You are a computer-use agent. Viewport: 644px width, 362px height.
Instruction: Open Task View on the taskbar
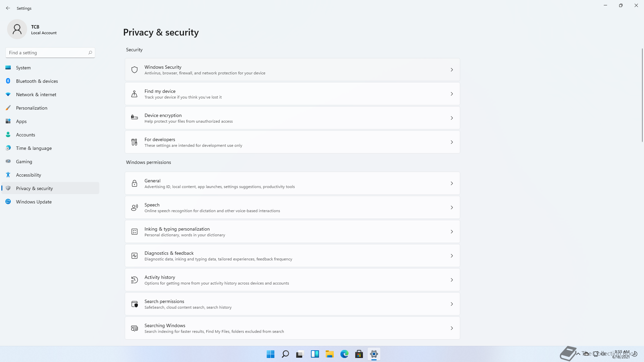coord(300,354)
